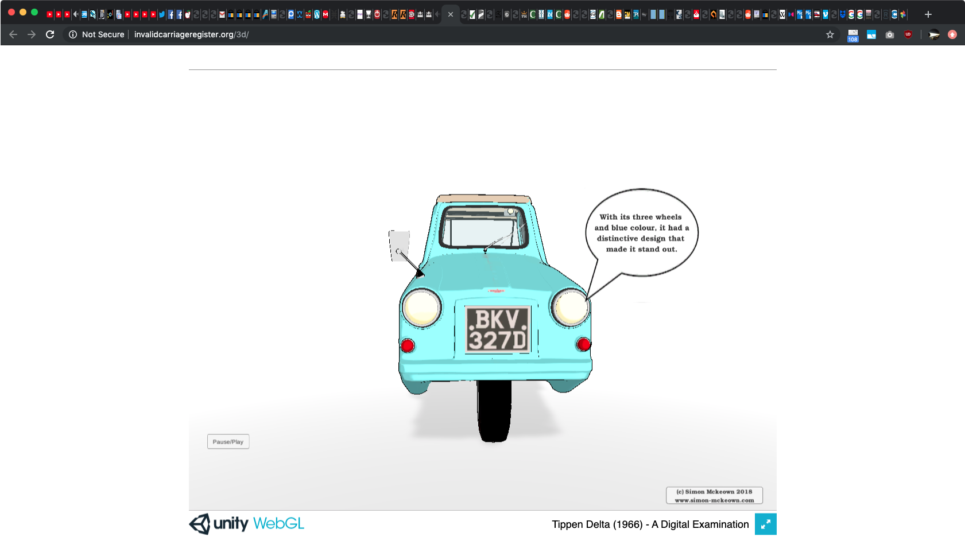Go forward with the browser forward arrow
Image resolution: width=965 pixels, height=560 pixels.
[32, 34]
